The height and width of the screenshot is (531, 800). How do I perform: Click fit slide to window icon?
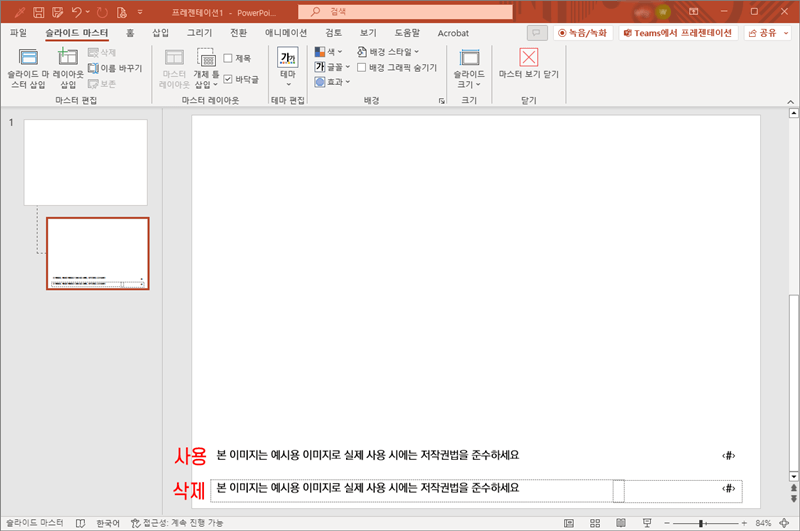(x=785, y=523)
